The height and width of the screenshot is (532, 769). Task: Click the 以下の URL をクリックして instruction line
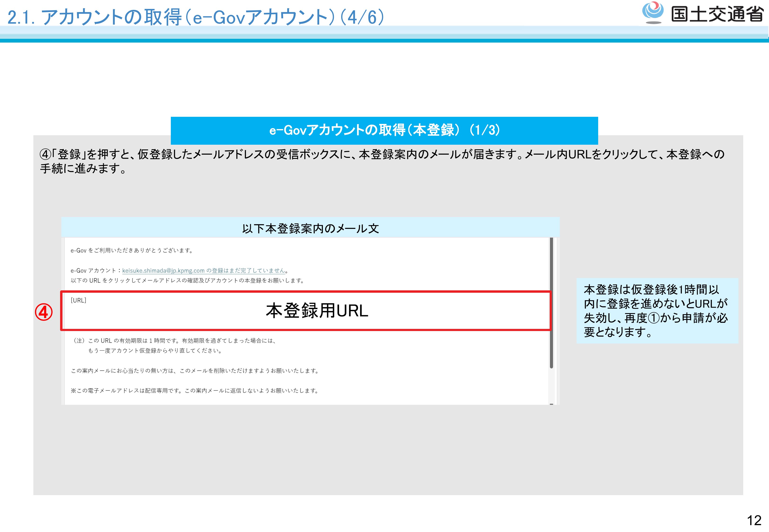point(188,281)
